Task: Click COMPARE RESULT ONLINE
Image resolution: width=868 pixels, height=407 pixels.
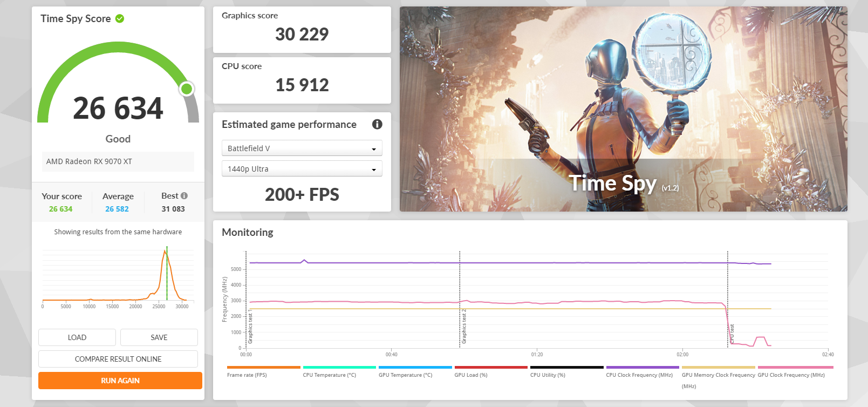Action: (x=118, y=359)
